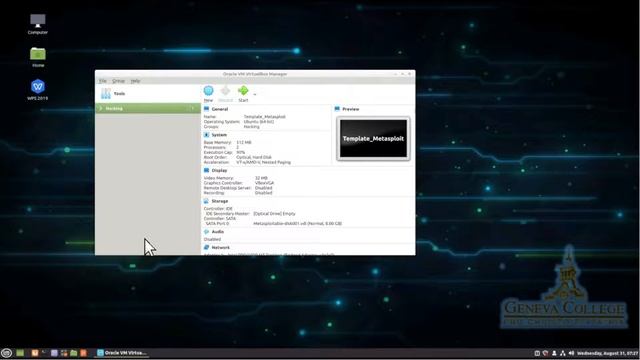Collapse the Hacking group chevron
Image resolution: width=640 pixels, height=360 pixels.
coord(101,108)
